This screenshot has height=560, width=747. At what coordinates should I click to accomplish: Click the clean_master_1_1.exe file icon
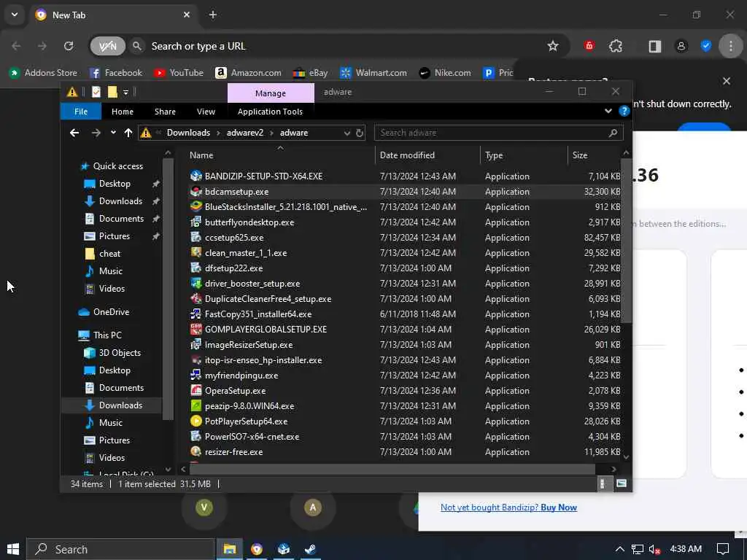point(196,252)
